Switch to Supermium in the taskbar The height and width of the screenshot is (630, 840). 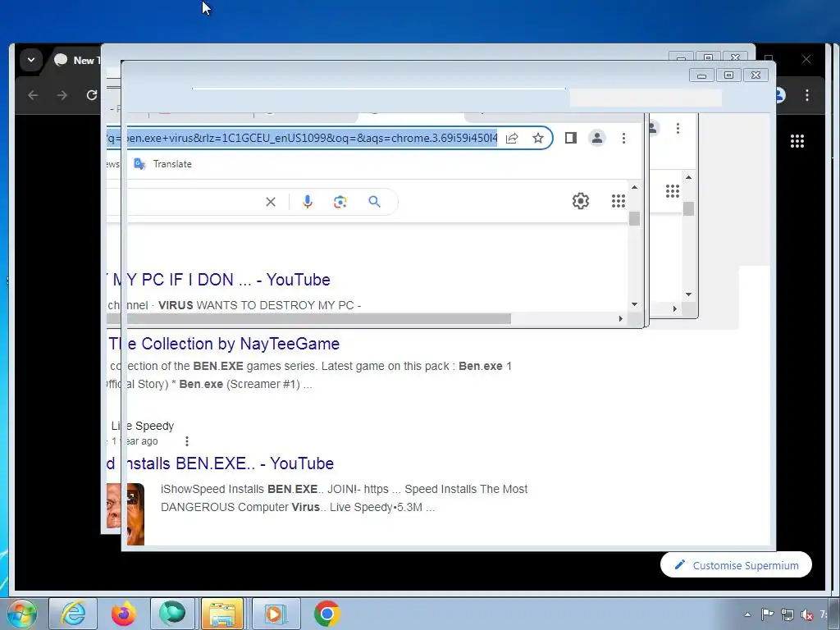(x=172, y=614)
